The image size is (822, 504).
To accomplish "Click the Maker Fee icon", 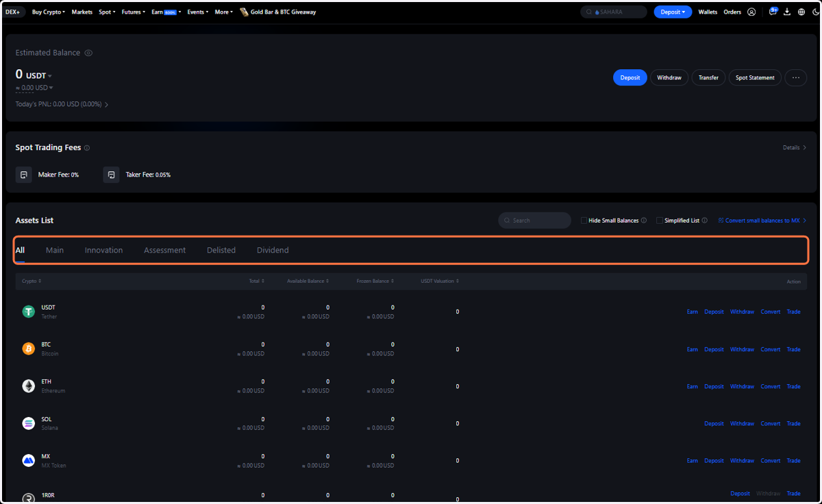I will coord(24,175).
